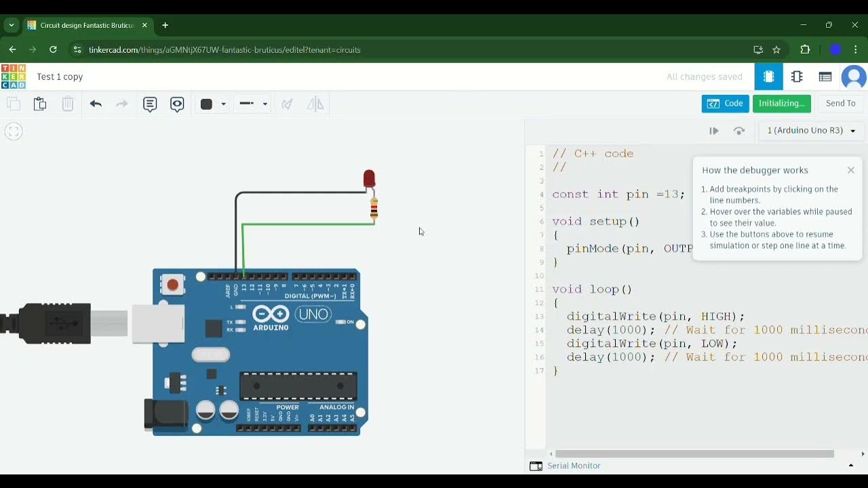Click the digitalWrite HIGH code line
The image size is (868, 488).
656,317
